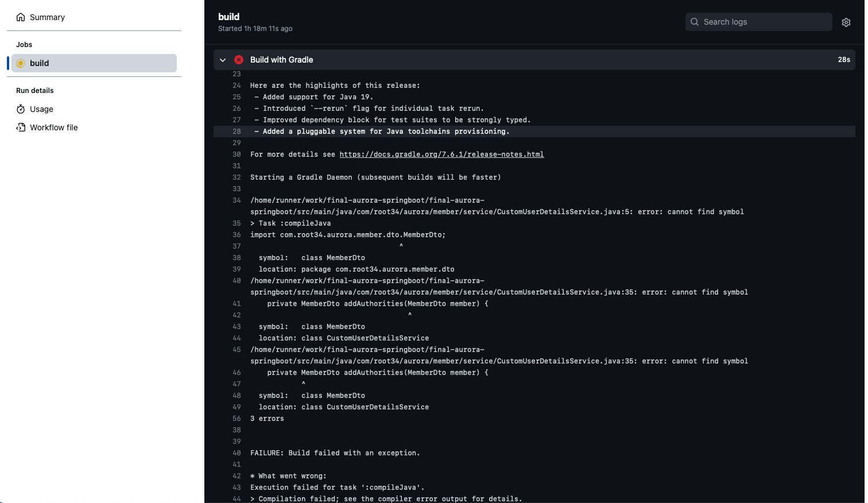868x503 pixels.
Task: Click 'Starting a Gradle Daemon' log line
Action: (x=375, y=177)
